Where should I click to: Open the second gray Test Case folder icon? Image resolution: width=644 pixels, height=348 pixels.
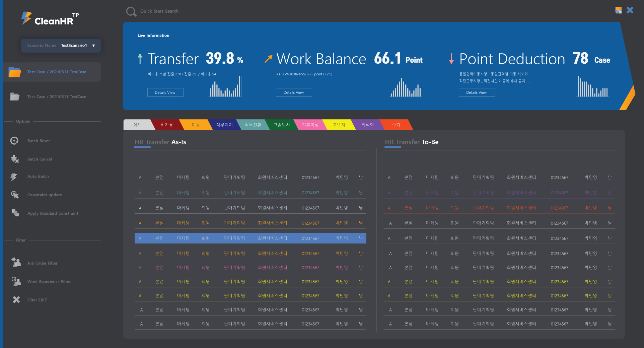click(15, 96)
